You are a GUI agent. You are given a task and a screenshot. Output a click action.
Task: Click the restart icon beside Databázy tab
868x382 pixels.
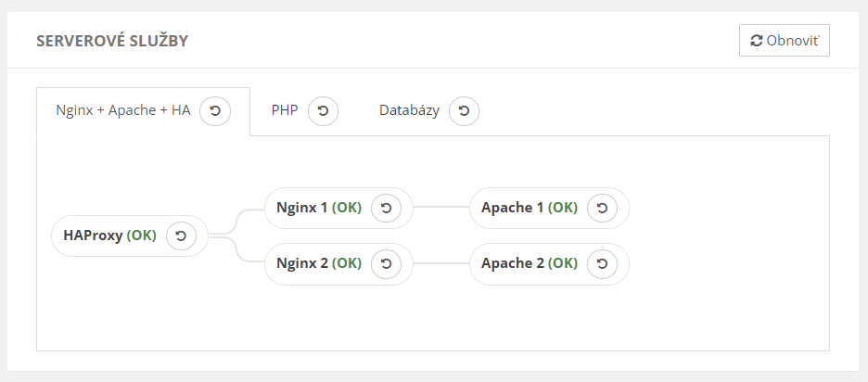pyautogui.click(x=464, y=110)
